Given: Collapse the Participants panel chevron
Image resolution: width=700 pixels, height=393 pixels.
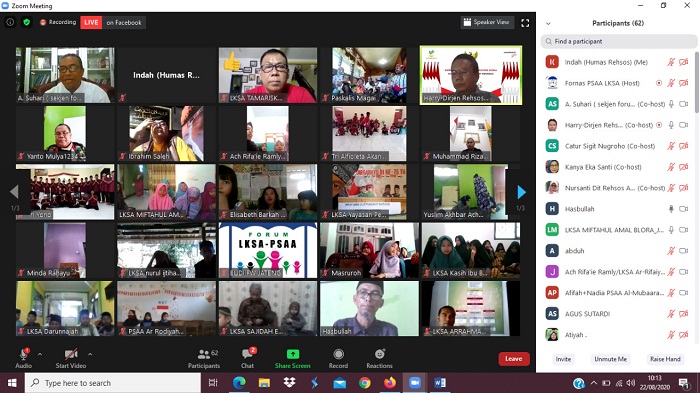Looking at the screenshot, I should pyautogui.click(x=548, y=24).
